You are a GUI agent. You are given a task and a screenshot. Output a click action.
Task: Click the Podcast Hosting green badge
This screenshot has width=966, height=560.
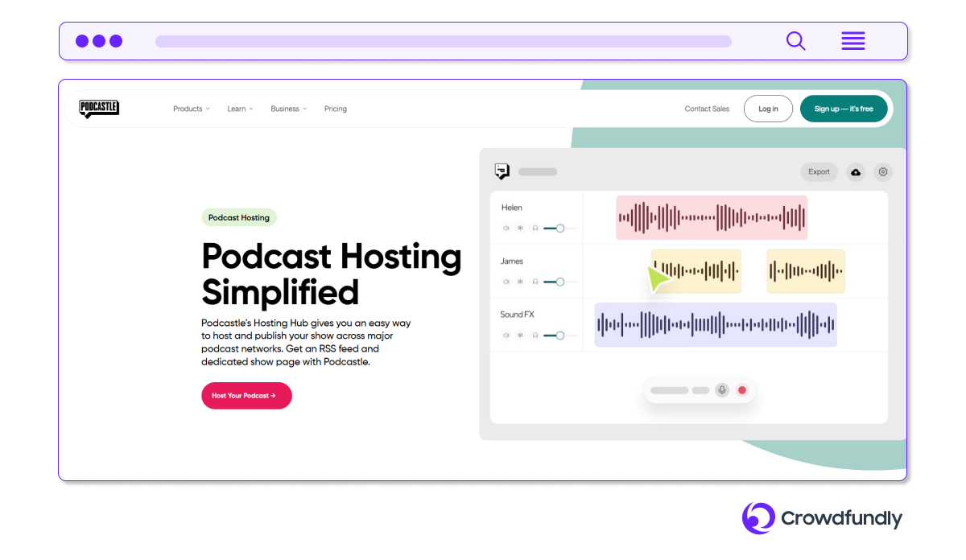(x=239, y=217)
